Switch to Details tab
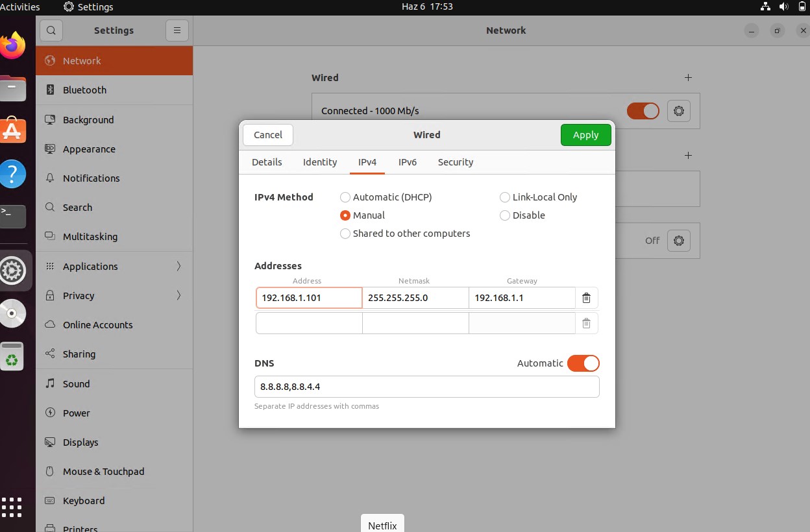 click(267, 162)
